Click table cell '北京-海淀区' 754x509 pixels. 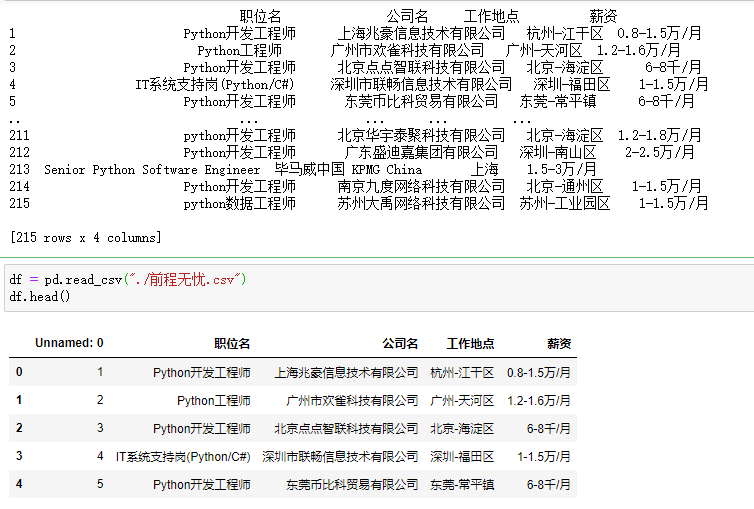(462, 428)
